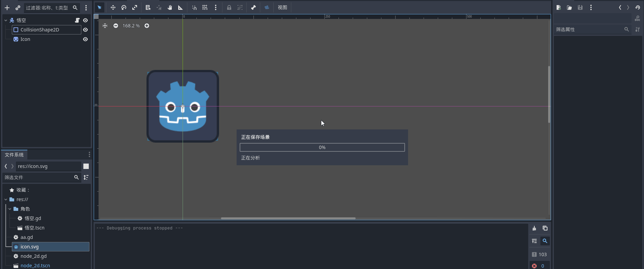This screenshot has height=269, width=644.
Task: Collapse the 悟空 root node in scene tree
Action: click(6, 20)
